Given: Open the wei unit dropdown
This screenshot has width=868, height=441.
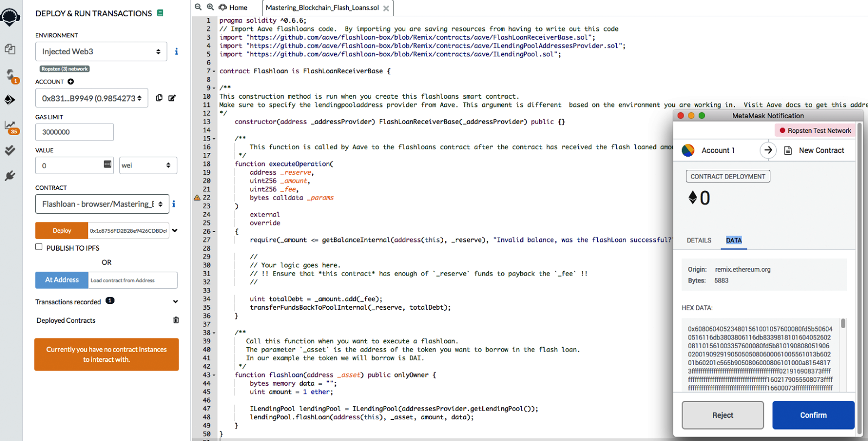Looking at the screenshot, I should (148, 165).
